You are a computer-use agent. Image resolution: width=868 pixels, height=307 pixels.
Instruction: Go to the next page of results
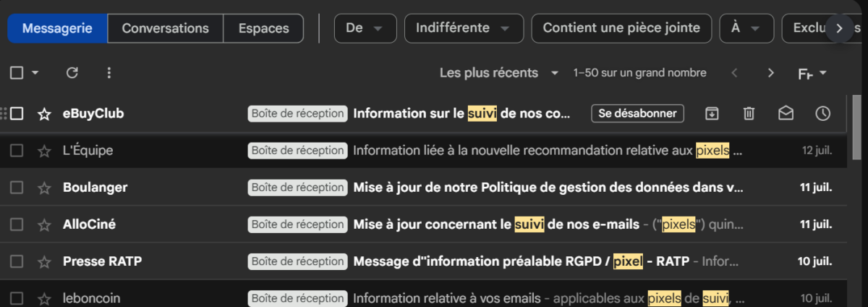(770, 72)
